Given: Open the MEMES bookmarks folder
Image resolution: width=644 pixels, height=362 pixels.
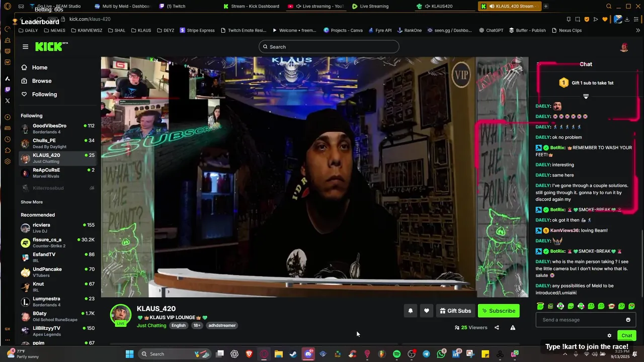Looking at the screenshot, I should tap(54, 30).
